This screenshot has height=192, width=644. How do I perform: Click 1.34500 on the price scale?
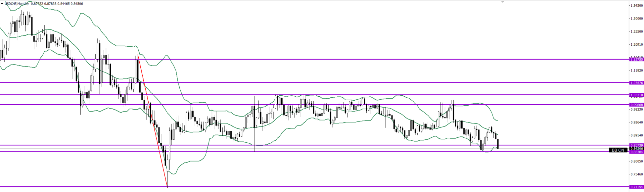click(637, 6)
